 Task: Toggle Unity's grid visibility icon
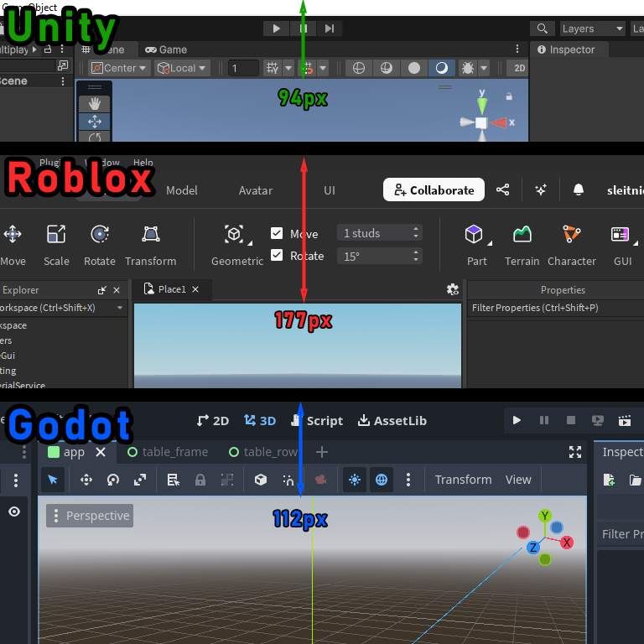click(273, 68)
